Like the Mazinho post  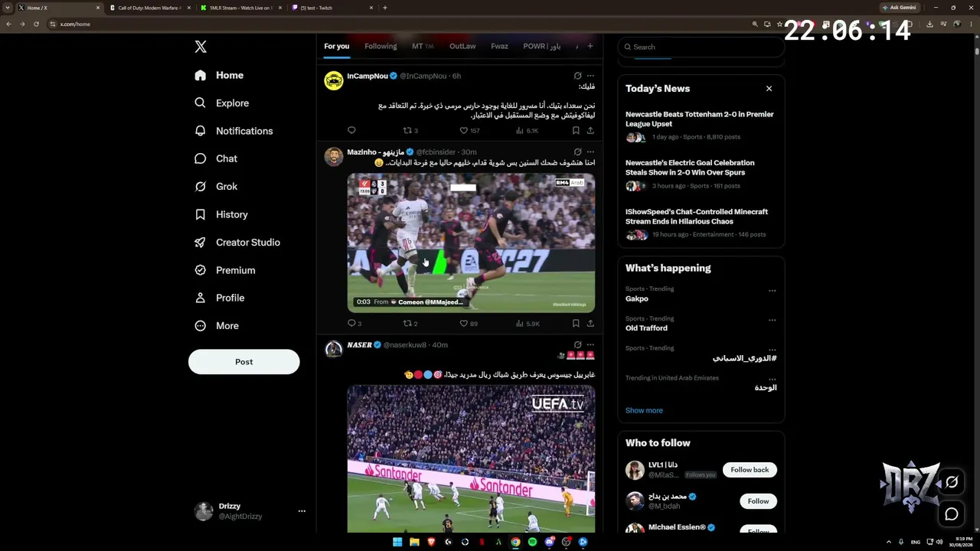(x=469, y=324)
